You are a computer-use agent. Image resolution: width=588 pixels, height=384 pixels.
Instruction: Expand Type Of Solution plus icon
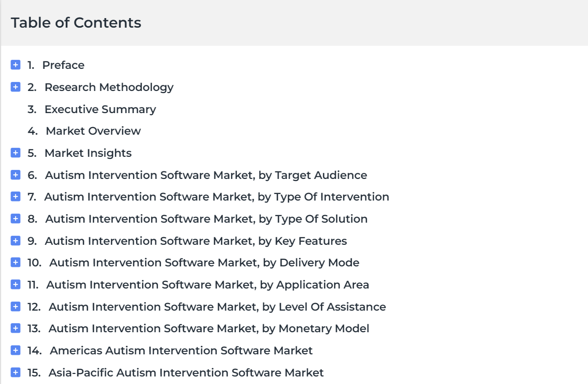click(x=16, y=219)
